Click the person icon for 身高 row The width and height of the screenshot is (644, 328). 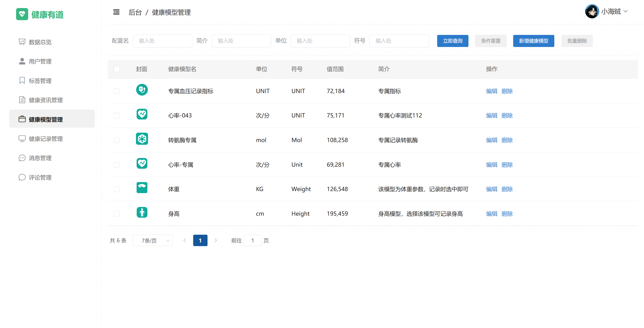pyautogui.click(x=142, y=213)
